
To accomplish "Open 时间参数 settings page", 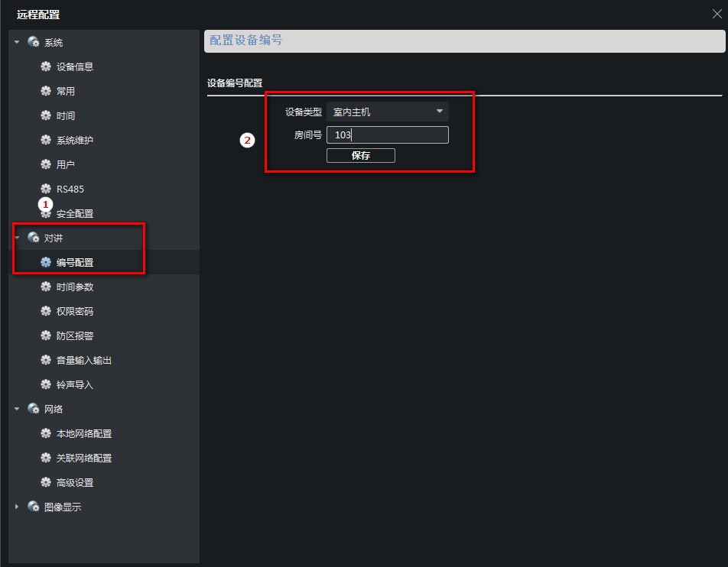I will tap(75, 287).
